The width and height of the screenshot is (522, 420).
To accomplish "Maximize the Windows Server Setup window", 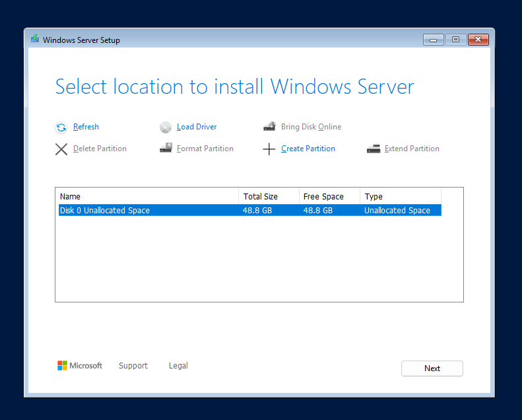I will point(455,40).
